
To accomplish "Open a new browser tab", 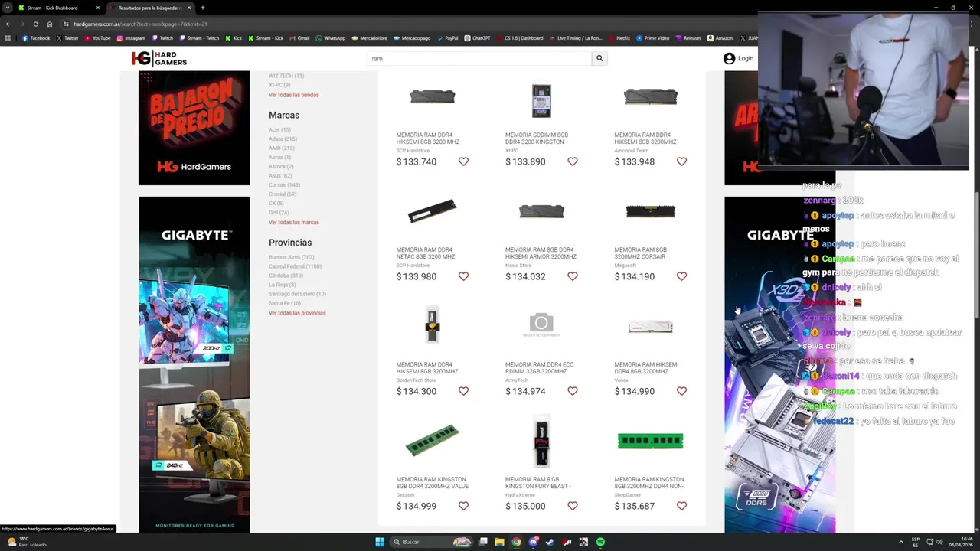I will [202, 8].
